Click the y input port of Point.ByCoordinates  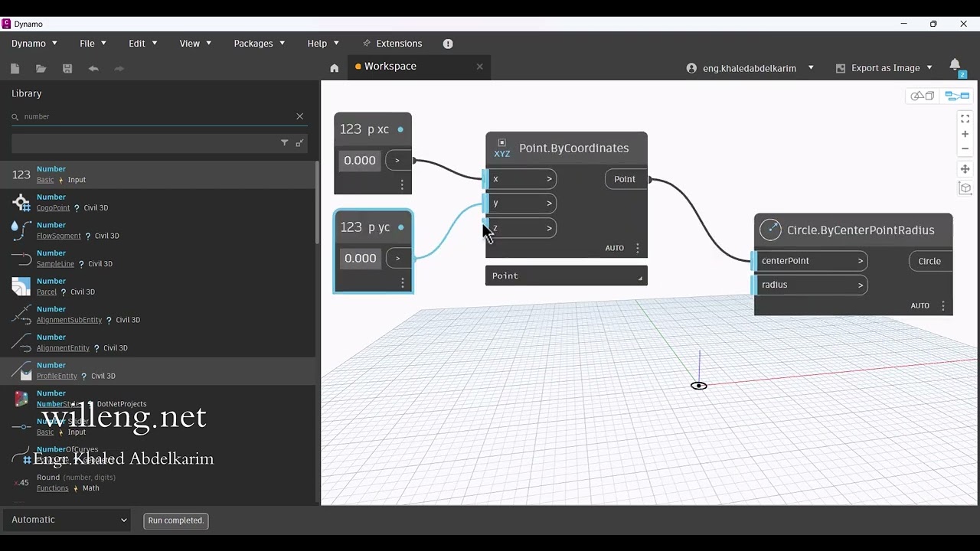click(x=521, y=204)
